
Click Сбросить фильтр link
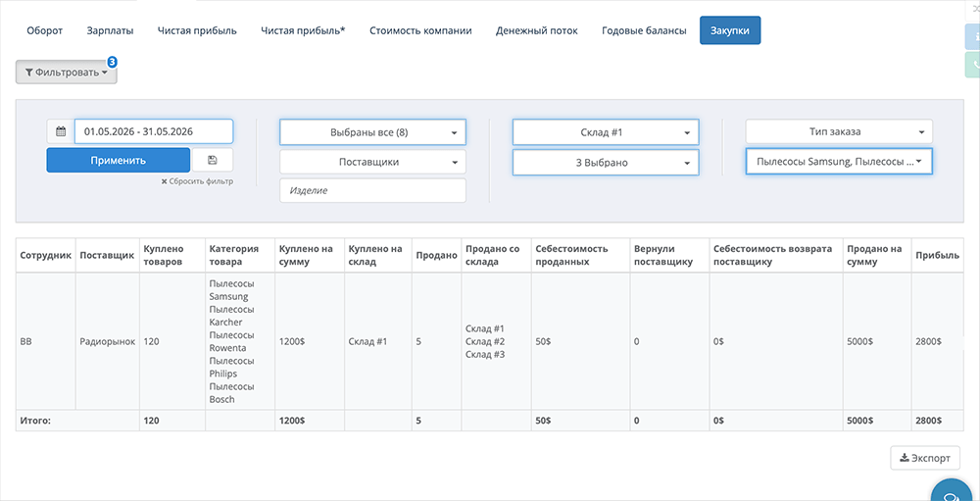point(198,181)
